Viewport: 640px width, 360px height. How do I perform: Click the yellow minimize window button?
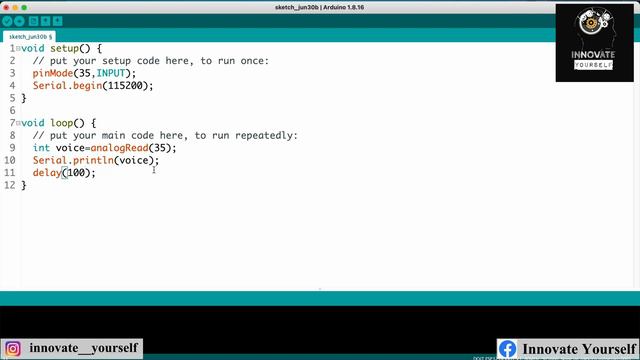[15, 7]
